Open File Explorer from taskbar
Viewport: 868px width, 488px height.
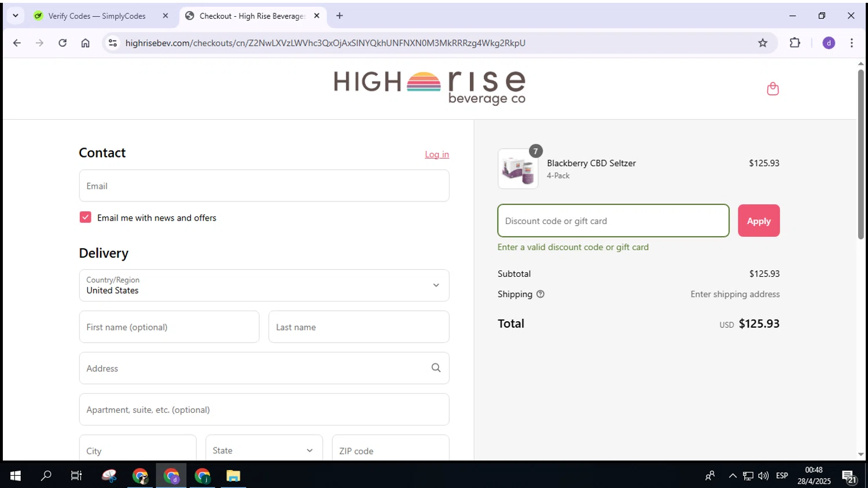[x=233, y=476]
